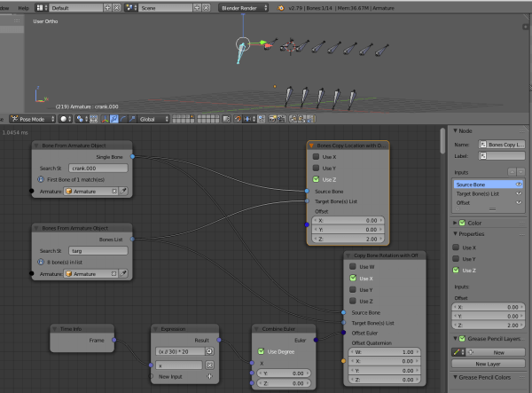Click the collapse triangle on Time Info node

click(55, 328)
